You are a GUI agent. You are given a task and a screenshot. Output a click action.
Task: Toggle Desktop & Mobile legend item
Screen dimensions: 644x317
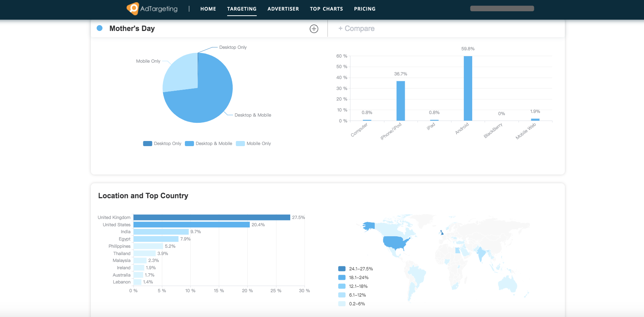pos(209,144)
